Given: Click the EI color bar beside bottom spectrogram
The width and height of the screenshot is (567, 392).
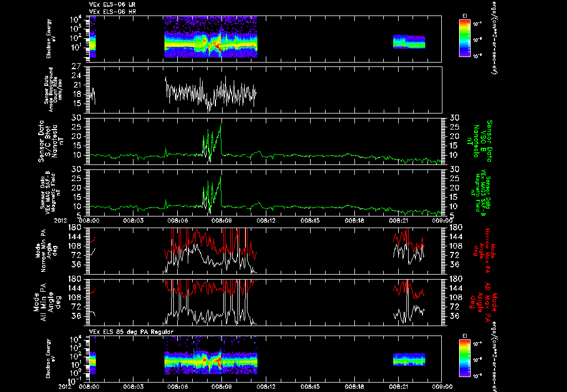Looking at the screenshot, I should point(465,359).
